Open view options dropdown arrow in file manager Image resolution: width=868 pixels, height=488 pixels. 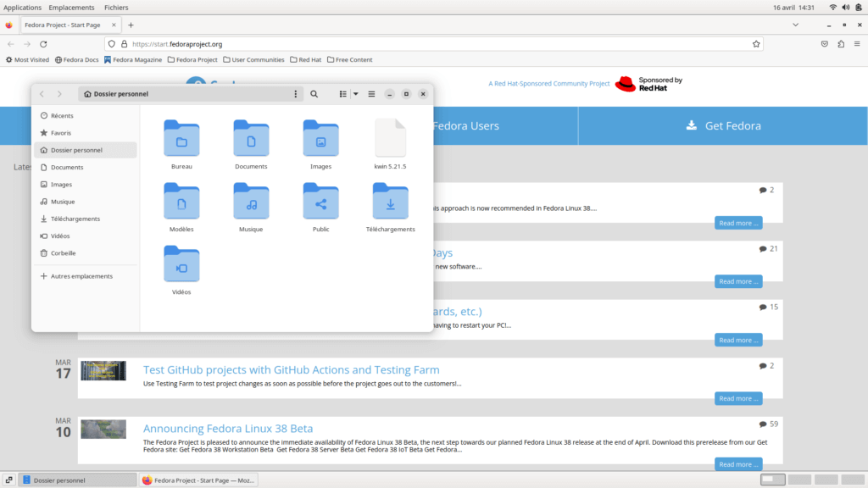pos(356,94)
